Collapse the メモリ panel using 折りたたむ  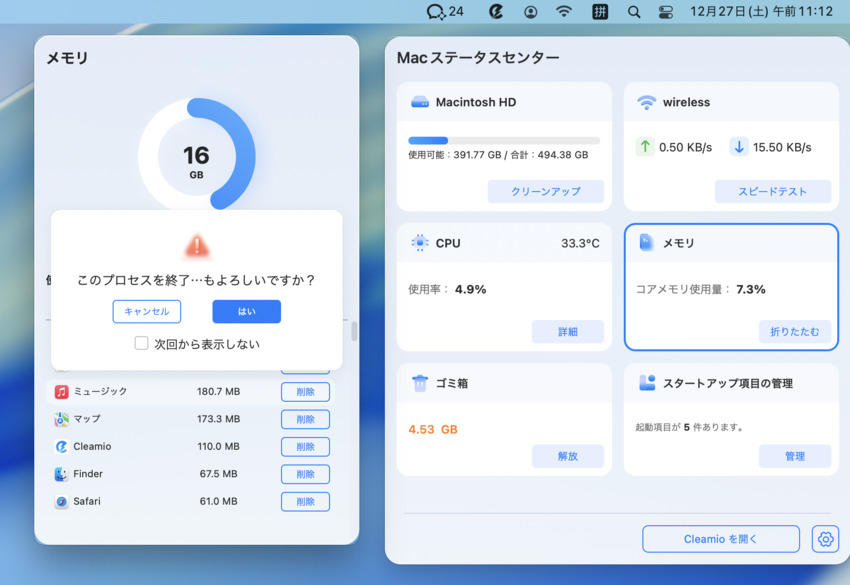(795, 331)
